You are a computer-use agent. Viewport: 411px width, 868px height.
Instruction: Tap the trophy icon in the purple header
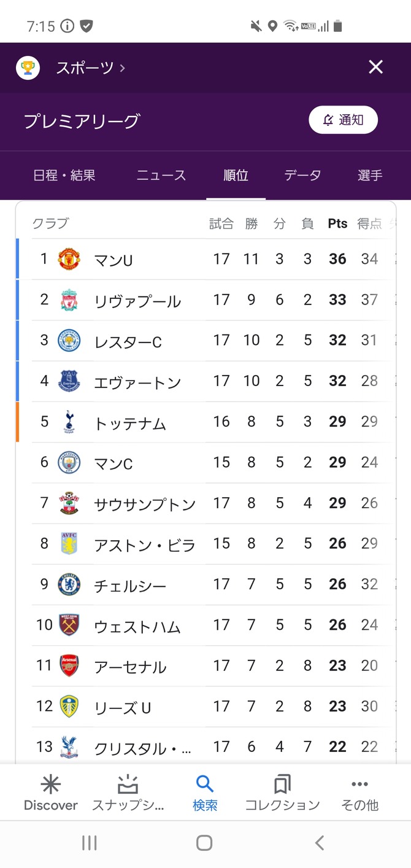click(x=28, y=68)
